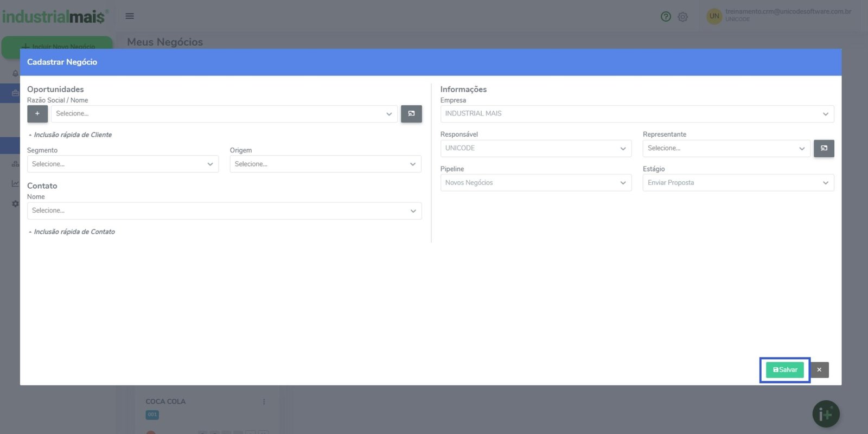Screen dimensions: 868x434
Task: Expand the Origem dropdown
Action: click(325, 164)
